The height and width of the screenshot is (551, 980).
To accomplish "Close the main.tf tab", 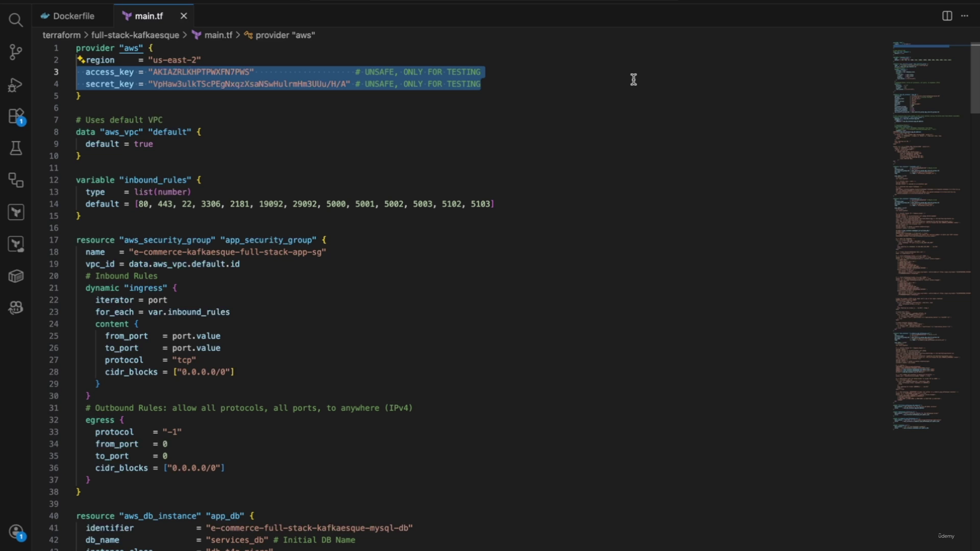I will (184, 16).
